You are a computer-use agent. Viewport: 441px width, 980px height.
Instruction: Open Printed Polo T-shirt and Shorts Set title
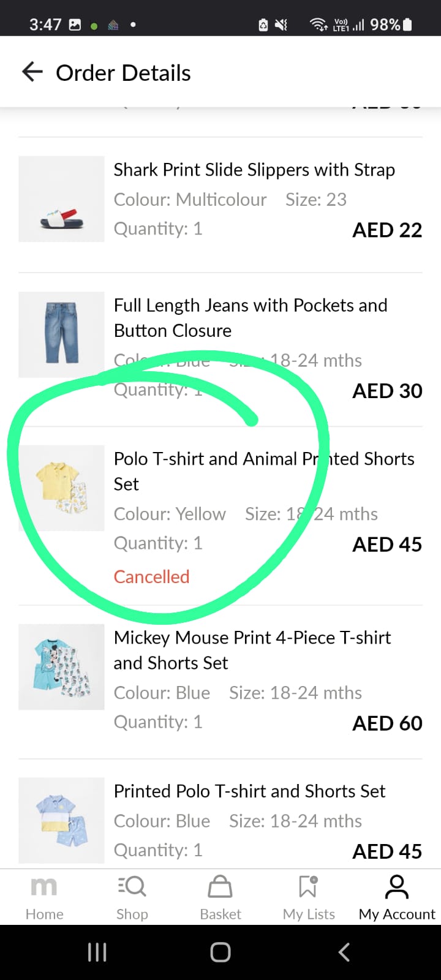pyautogui.click(x=249, y=791)
